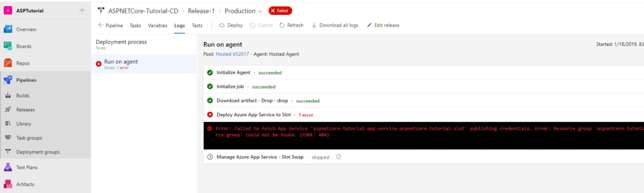Click green check icon for Initialize Agent

[x=210, y=73]
